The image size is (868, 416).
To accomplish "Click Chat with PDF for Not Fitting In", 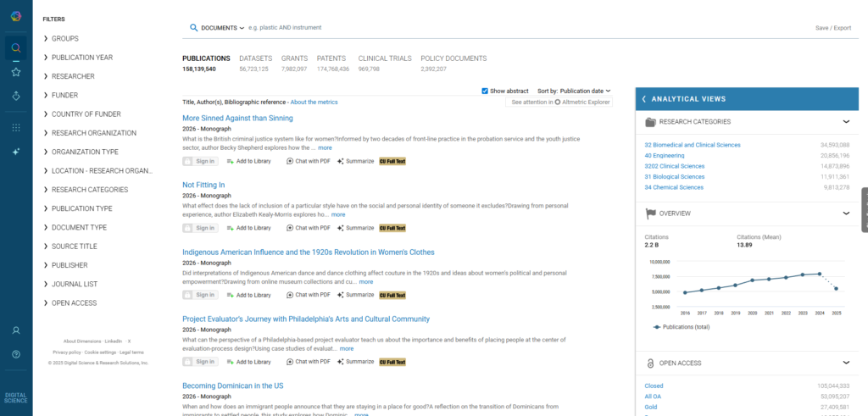I will 309,227.
